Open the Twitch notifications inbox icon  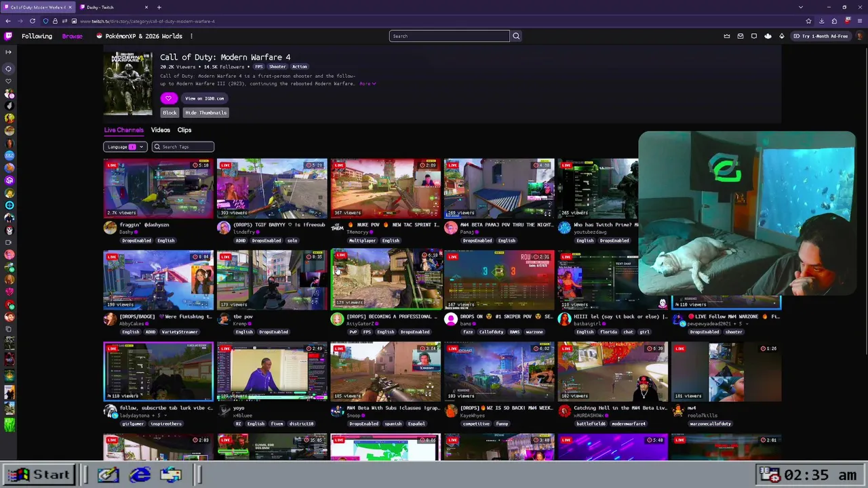741,36
